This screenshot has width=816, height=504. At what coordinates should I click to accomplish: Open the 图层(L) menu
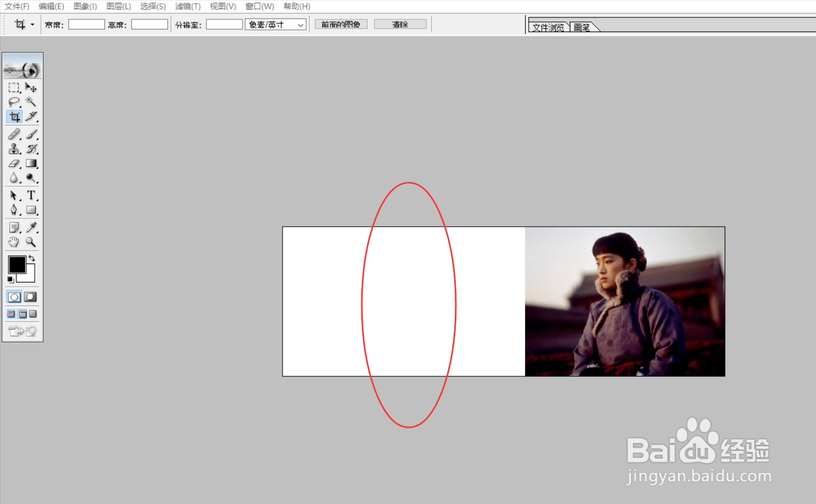(119, 6)
